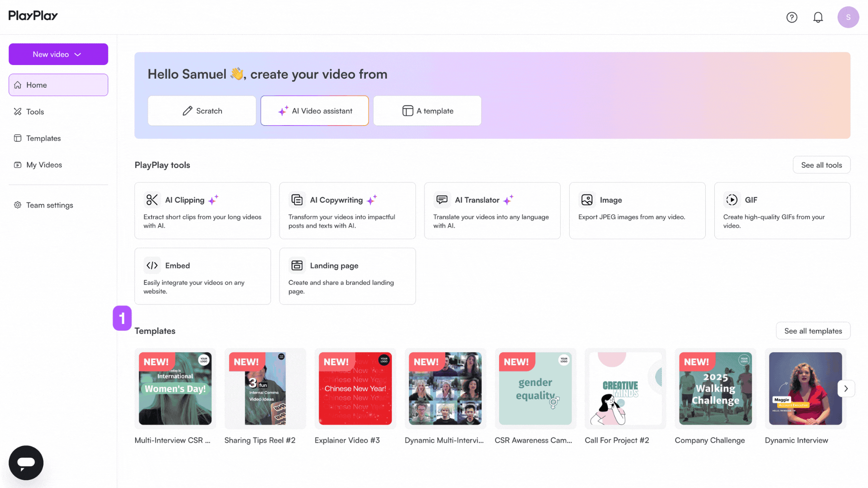Open Templates in sidebar

point(58,138)
